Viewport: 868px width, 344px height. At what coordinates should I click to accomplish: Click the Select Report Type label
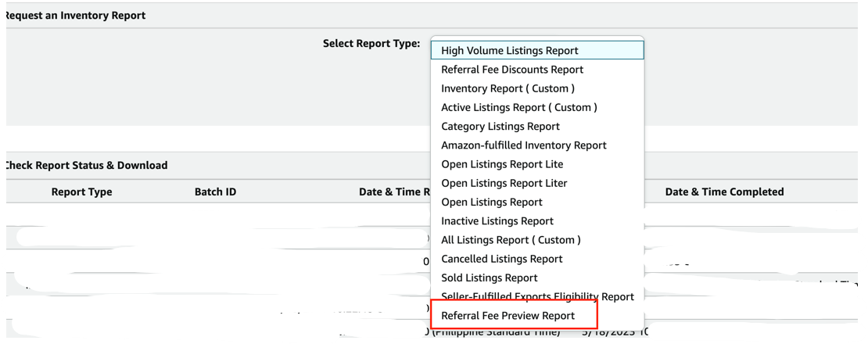coord(371,43)
